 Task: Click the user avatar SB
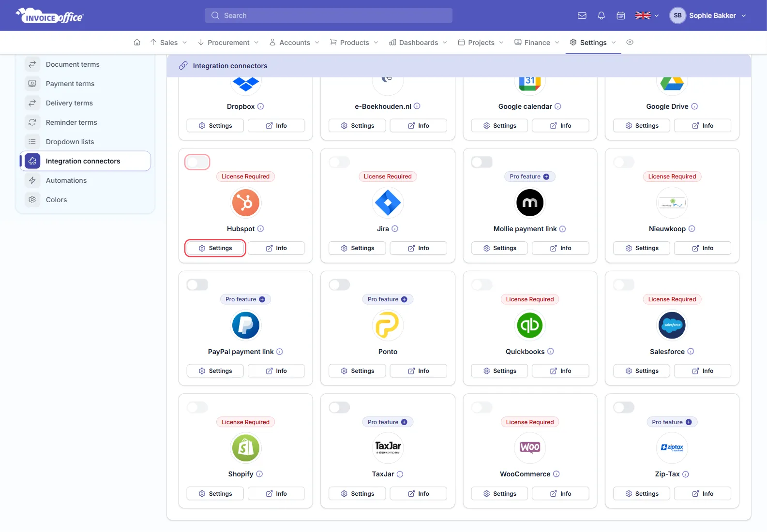click(x=677, y=15)
